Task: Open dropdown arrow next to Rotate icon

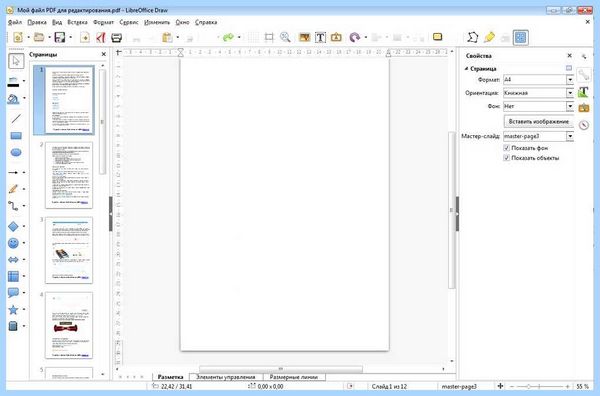Action: (366, 37)
